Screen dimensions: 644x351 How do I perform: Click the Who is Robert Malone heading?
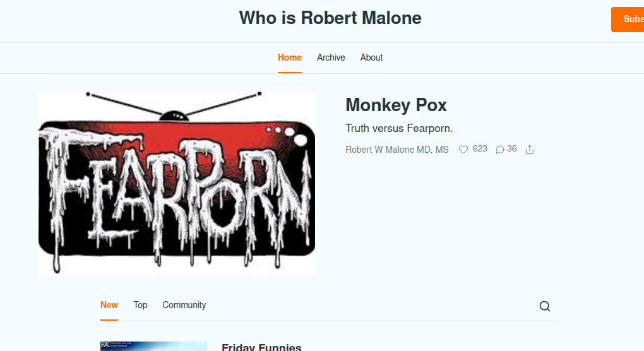coord(330,18)
